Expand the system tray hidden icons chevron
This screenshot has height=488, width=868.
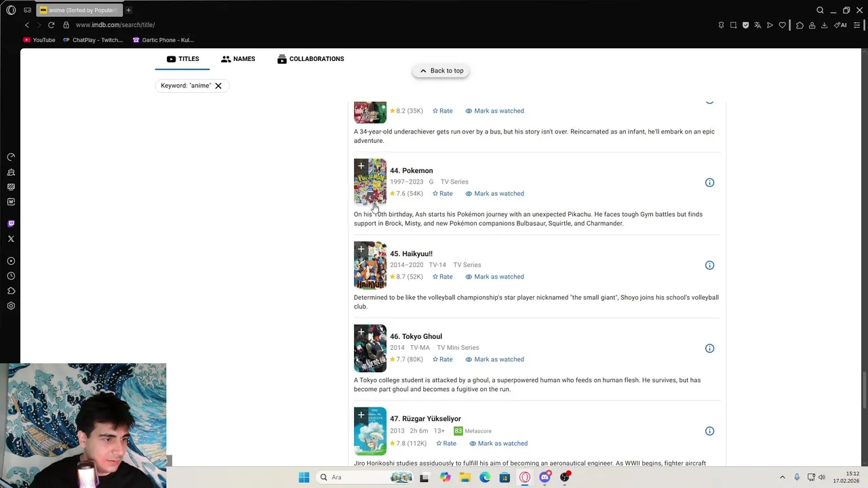click(782, 477)
